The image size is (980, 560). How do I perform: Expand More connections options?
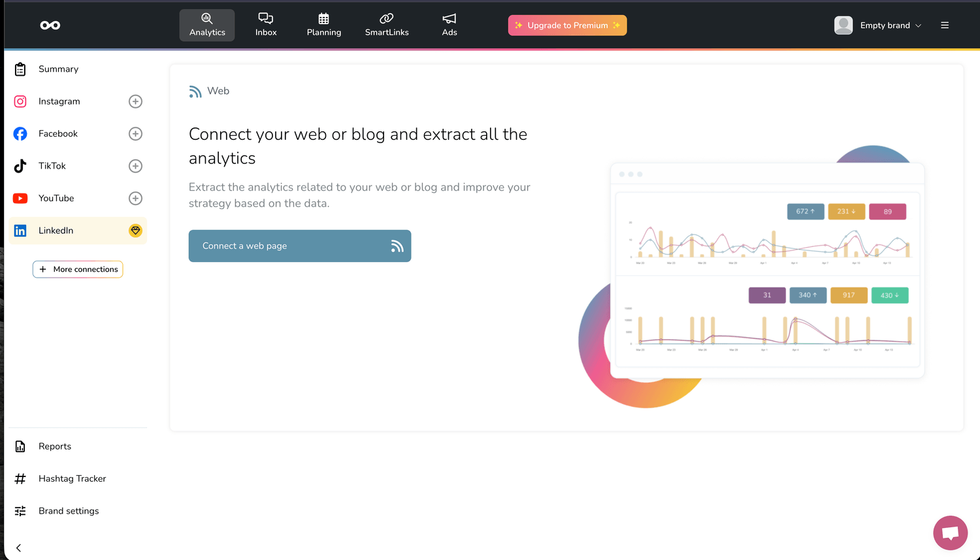click(78, 269)
